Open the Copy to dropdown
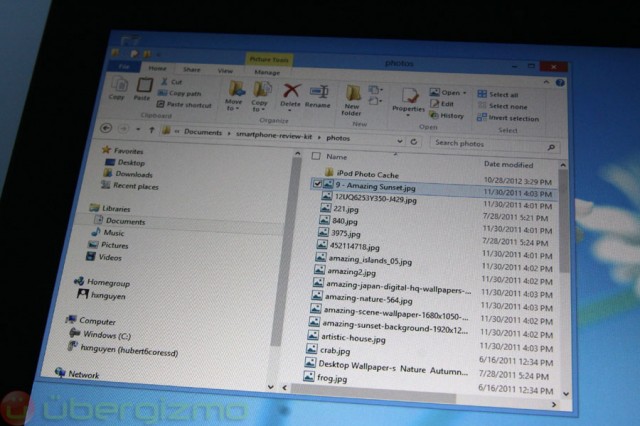The height and width of the screenshot is (426, 640). (x=261, y=96)
